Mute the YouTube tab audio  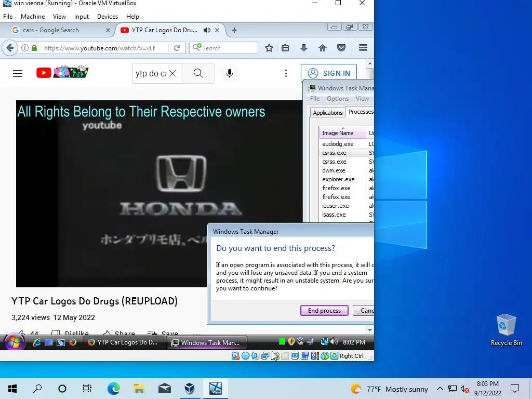point(207,30)
